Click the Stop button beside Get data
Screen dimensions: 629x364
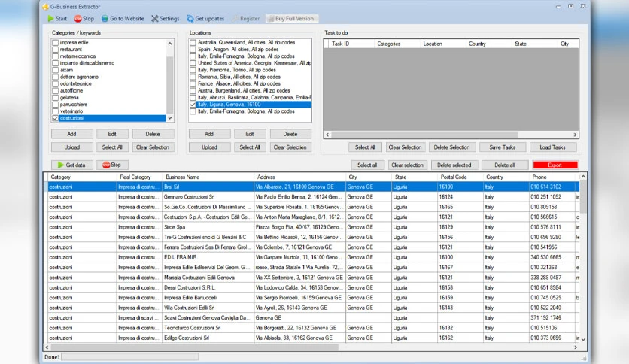click(x=112, y=165)
